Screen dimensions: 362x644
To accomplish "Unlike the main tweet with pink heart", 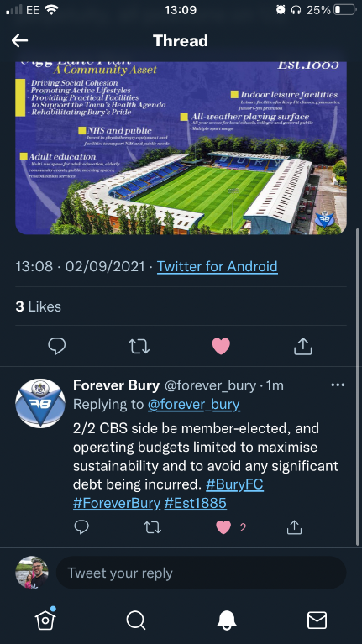I will coord(221,346).
